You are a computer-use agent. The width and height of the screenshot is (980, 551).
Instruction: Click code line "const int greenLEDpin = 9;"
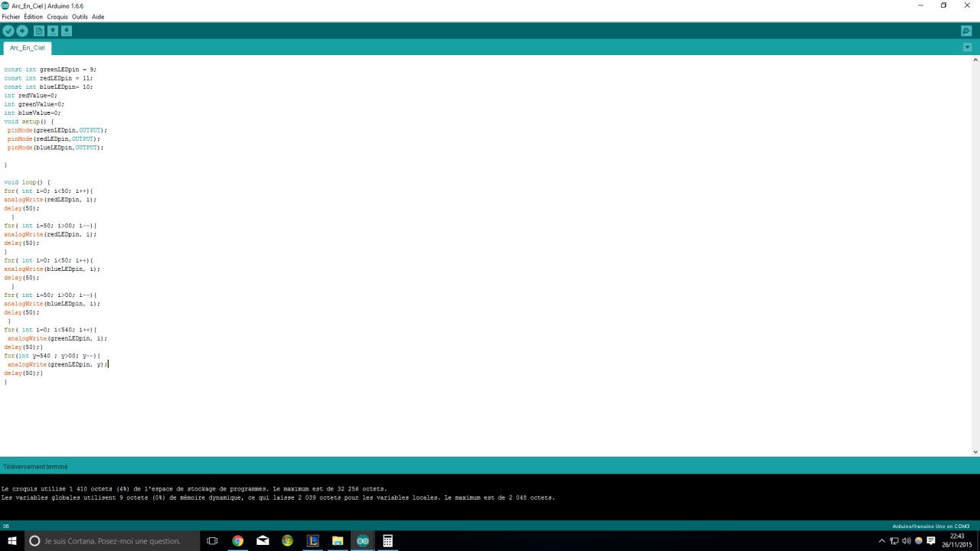click(51, 70)
